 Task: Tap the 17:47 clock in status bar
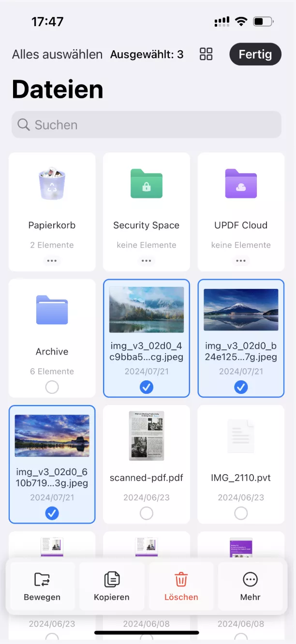coord(47,22)
